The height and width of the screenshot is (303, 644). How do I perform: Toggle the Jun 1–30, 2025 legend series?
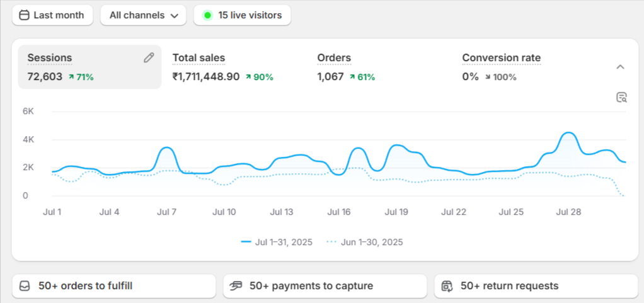[365, 242]
